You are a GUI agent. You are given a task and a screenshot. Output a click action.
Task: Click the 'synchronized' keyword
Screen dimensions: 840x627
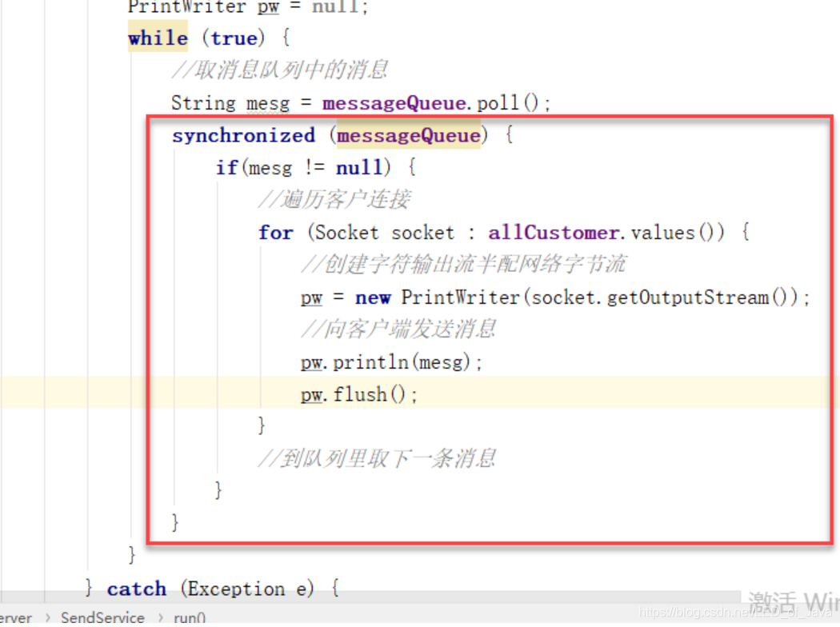coord(243,135)
